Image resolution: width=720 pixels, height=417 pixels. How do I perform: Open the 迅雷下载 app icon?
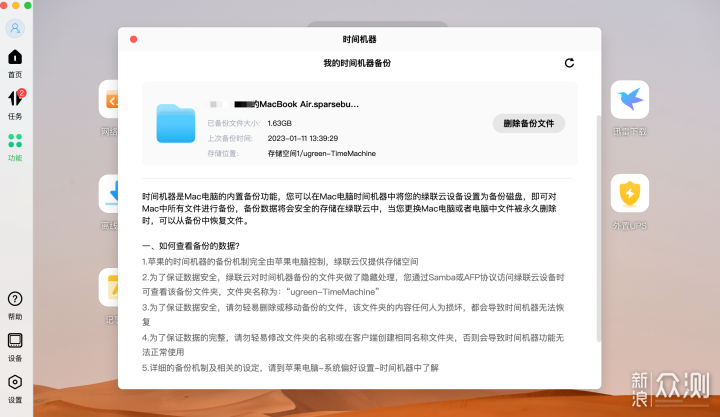[630, 100]
